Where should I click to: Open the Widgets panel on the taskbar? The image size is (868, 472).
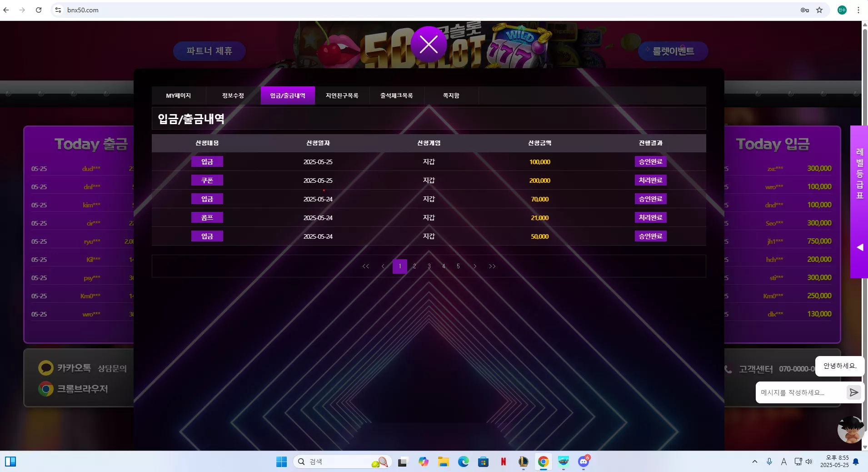point(10,462)
